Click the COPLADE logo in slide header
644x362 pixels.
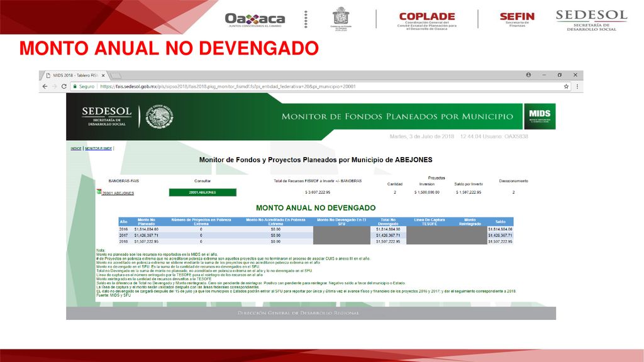pyautogui.click(x=427, y=21)
